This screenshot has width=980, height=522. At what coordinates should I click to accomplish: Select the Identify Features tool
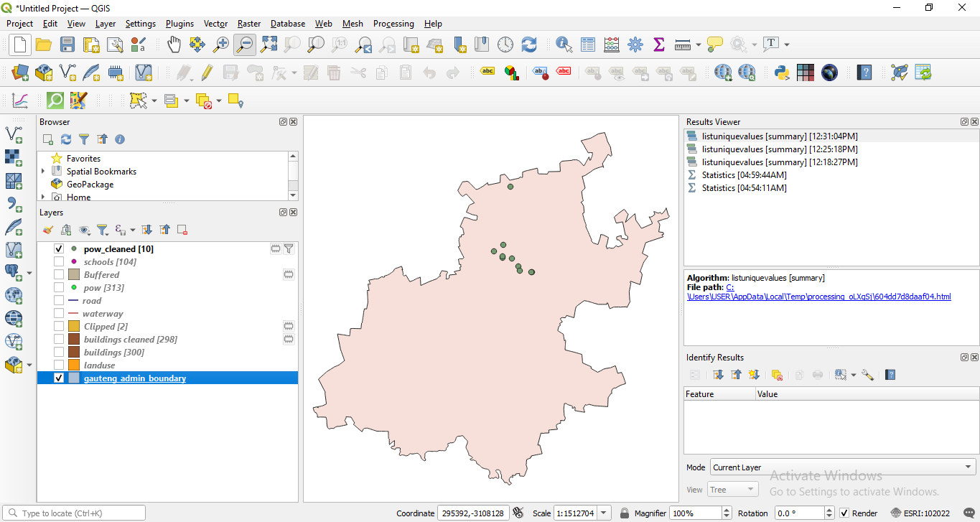coord(564,45)
